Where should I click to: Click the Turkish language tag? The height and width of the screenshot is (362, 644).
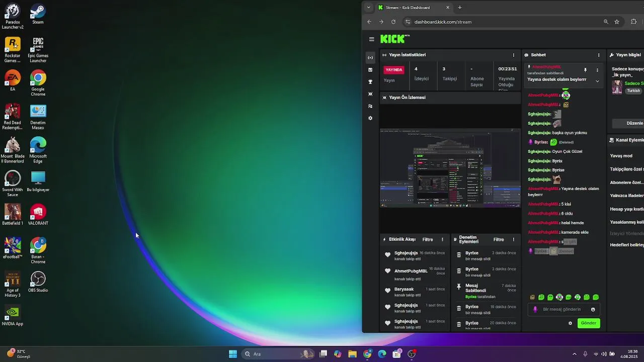(x=633, y=91)
